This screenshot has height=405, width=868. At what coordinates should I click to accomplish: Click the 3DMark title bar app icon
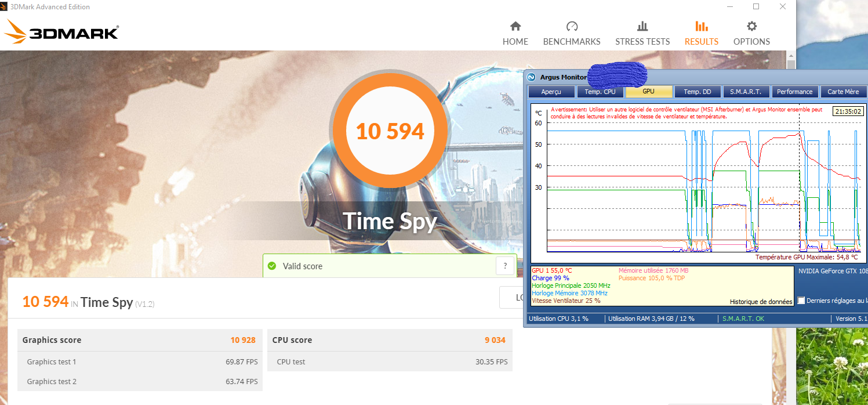5,7
